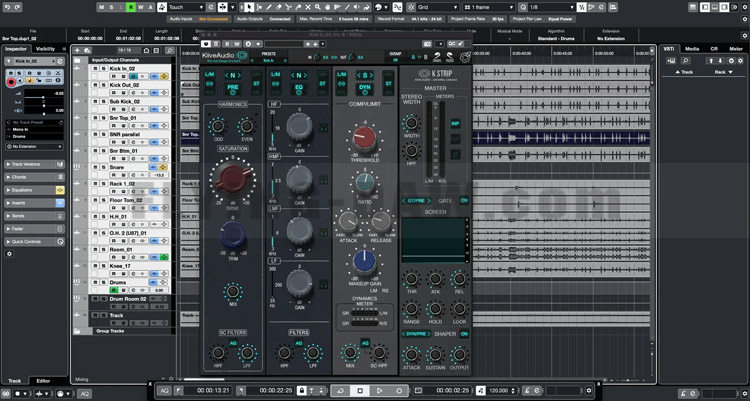750x401 pixels.
Task: Toggle the GATE ON button in K Strip
Action: pyautogui.click(x=463, y=200)
